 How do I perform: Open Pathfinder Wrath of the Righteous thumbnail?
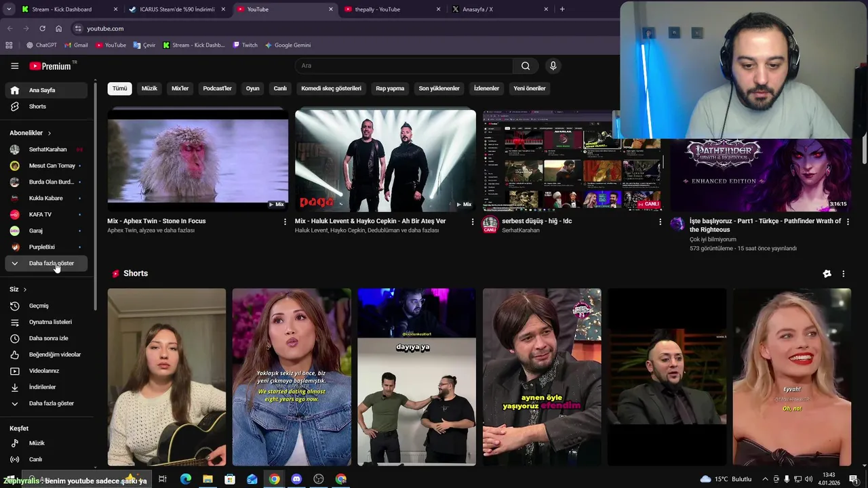(761, 175)
